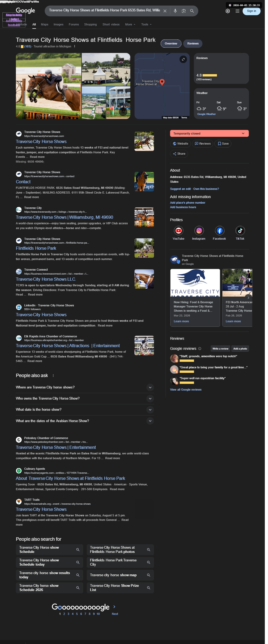Expand 'What are the dates of the Arabian Horse Show?'

pyautogui.click(x=85, y=421)
